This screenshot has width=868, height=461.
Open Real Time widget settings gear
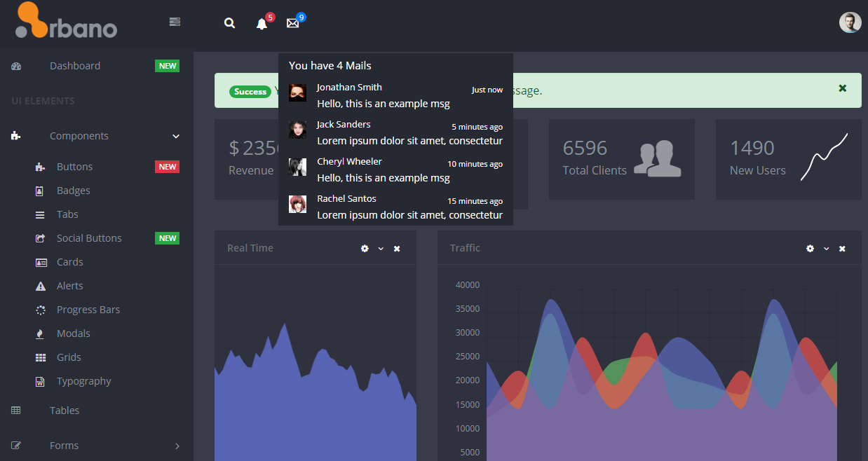(x=364, y=249)
